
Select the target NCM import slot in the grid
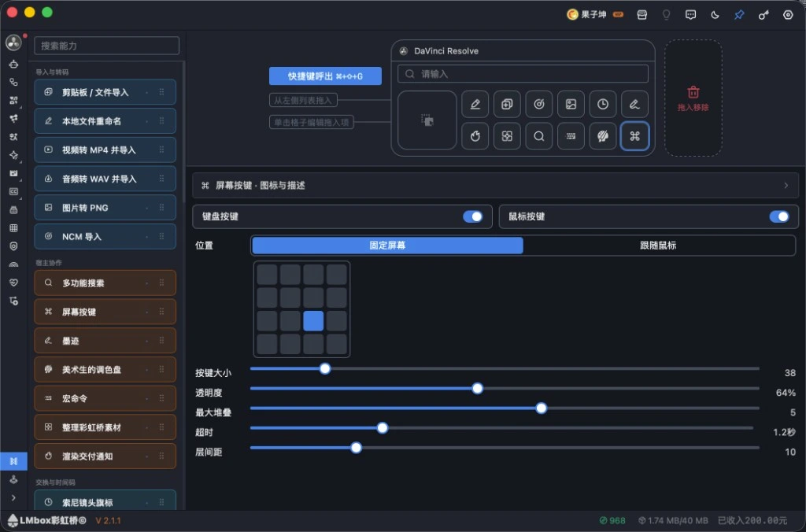[x=538, y=105]
